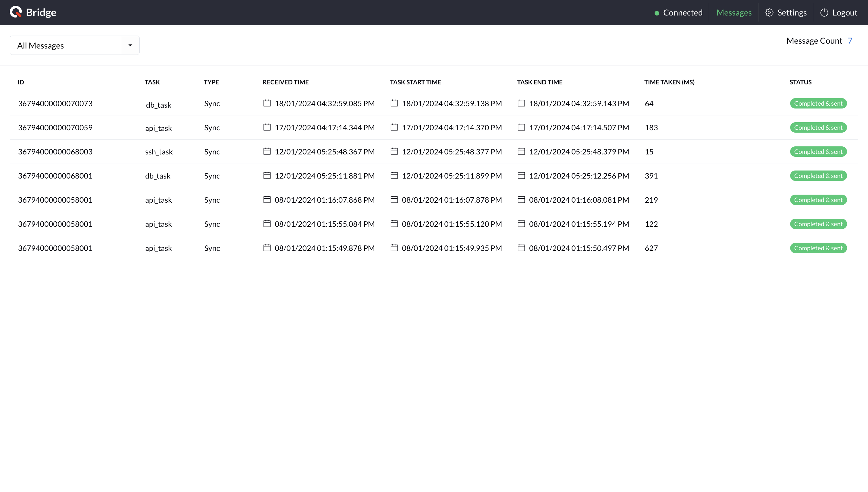Click calendar icon beside 12/01/2024 05:25:12.256 end time
The width and height of the screenshot is (868, 492).
pos(521,175)
